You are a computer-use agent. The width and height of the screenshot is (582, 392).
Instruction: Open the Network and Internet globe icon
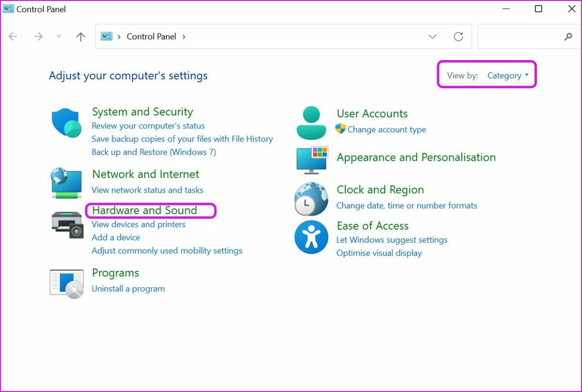(66, 183)
